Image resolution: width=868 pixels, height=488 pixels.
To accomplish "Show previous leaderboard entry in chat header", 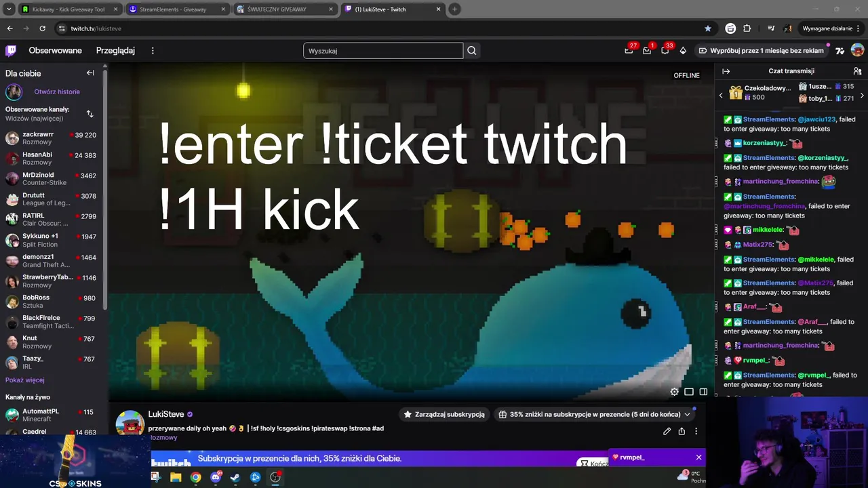I will 721,96.
